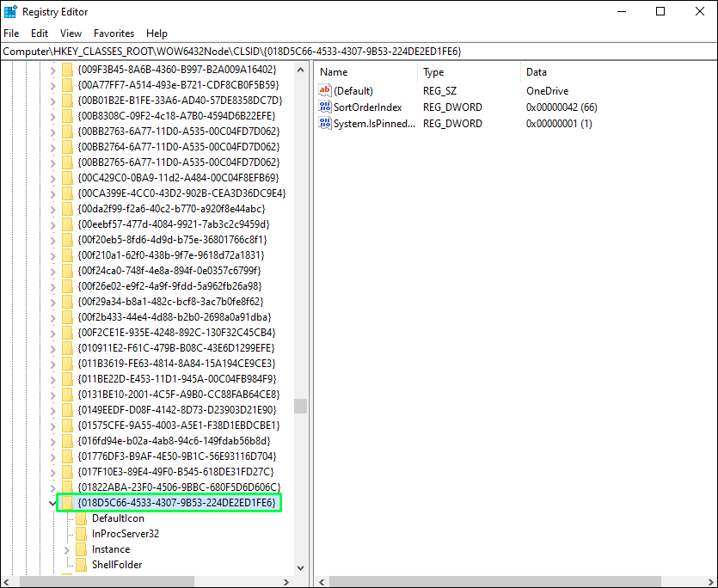Click the Registry Editor title bar icon

click(10, 11)
